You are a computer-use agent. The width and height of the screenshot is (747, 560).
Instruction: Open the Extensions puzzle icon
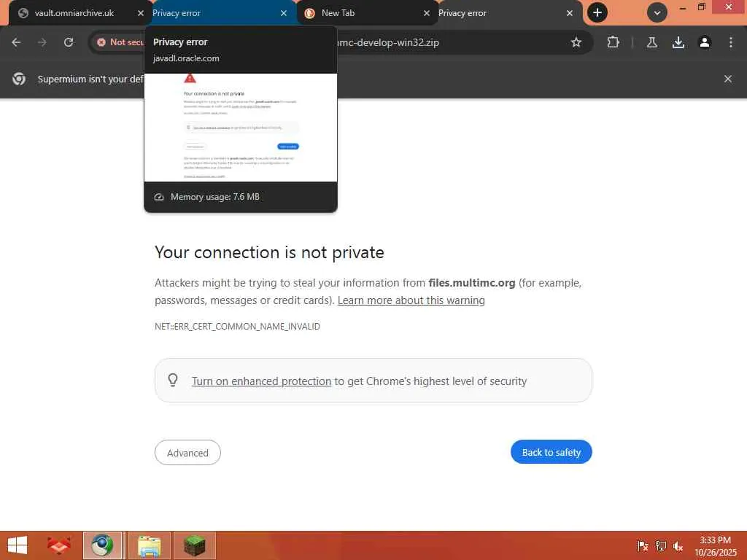613,42
